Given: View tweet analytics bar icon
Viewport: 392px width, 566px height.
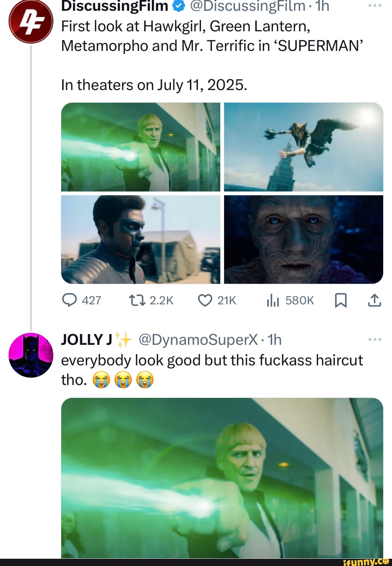Looking at the screenshot, I should click(273, 300).
